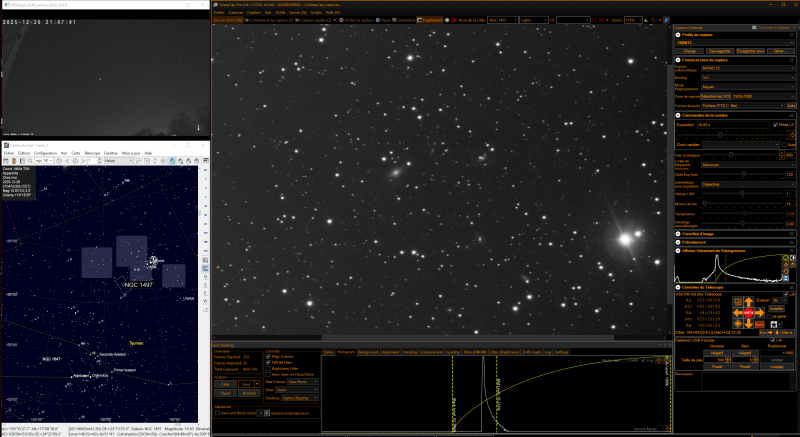Open the target name NGC 1497 dropdown
The image size is (800, 437).
tap(503, 20)
